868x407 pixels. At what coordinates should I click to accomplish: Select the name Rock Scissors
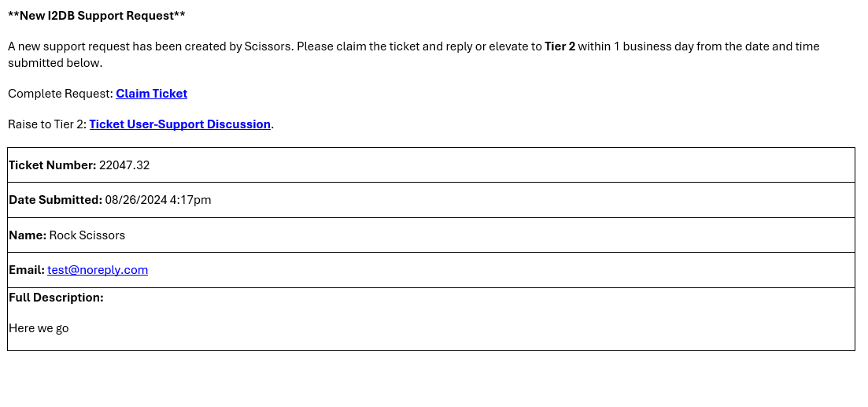pos(87,235)
